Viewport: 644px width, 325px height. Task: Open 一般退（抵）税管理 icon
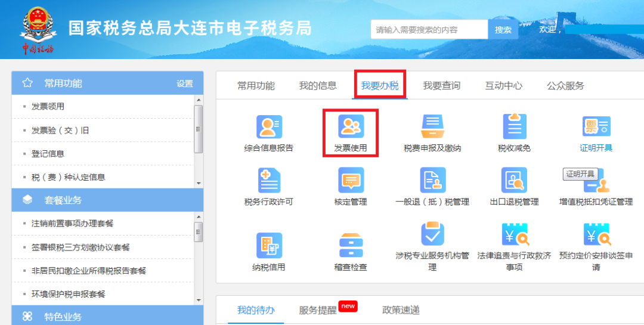pos(432,180)
